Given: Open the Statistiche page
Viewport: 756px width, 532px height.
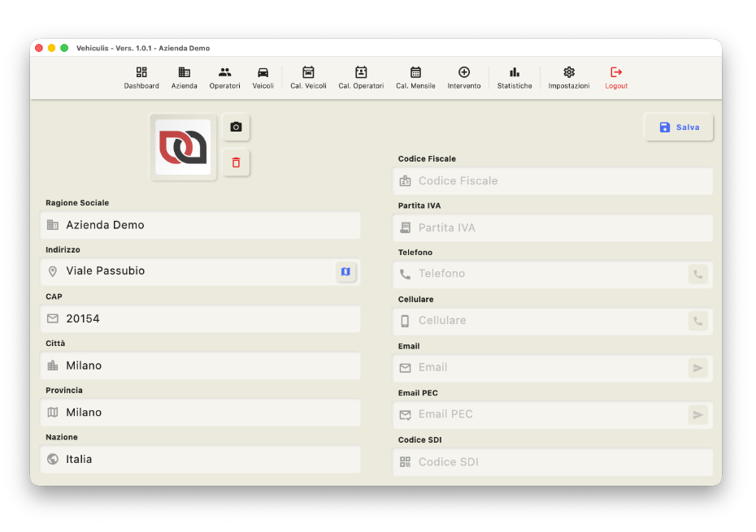Looking at the screenshot, I should pos(515,78).
